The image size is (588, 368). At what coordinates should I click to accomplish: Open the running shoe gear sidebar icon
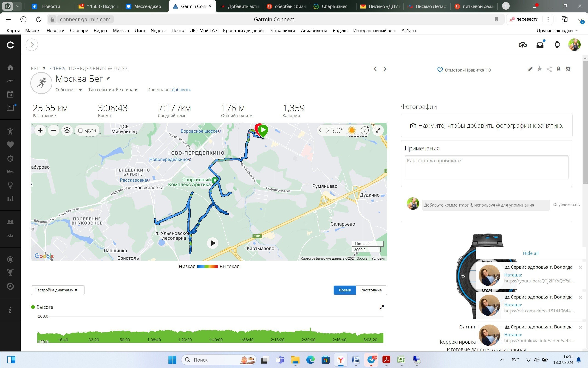tap(10, 172)
